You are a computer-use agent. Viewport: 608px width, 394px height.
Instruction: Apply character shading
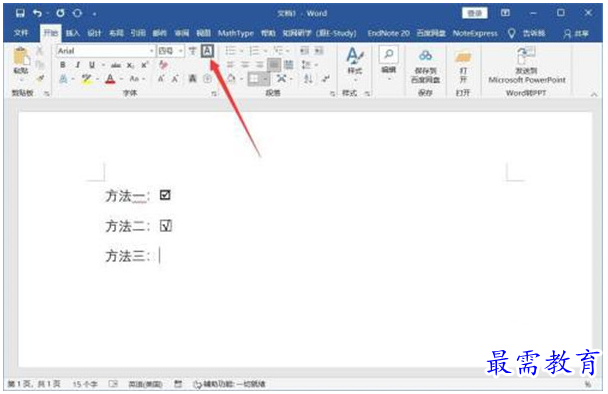193,79
